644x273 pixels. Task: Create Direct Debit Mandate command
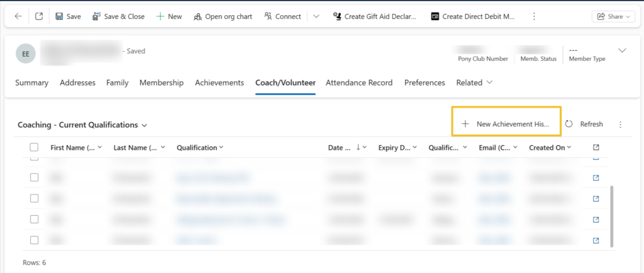click(x=473, y=16)
